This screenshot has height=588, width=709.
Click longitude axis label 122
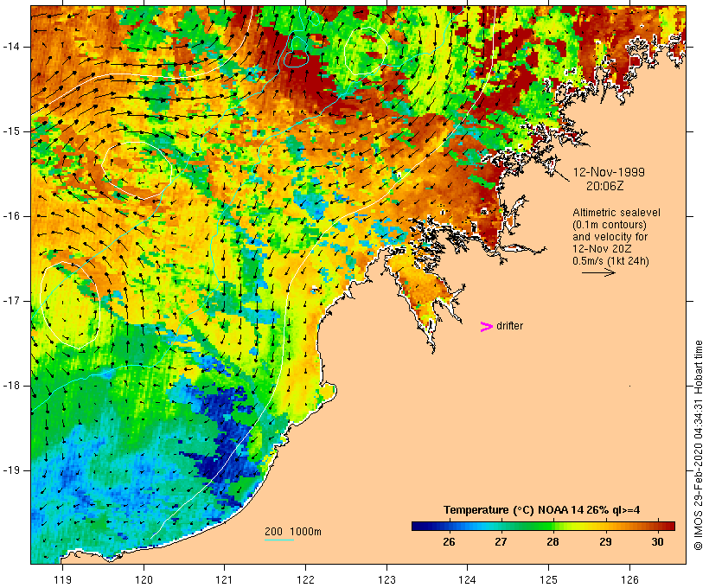click(306, 579)
